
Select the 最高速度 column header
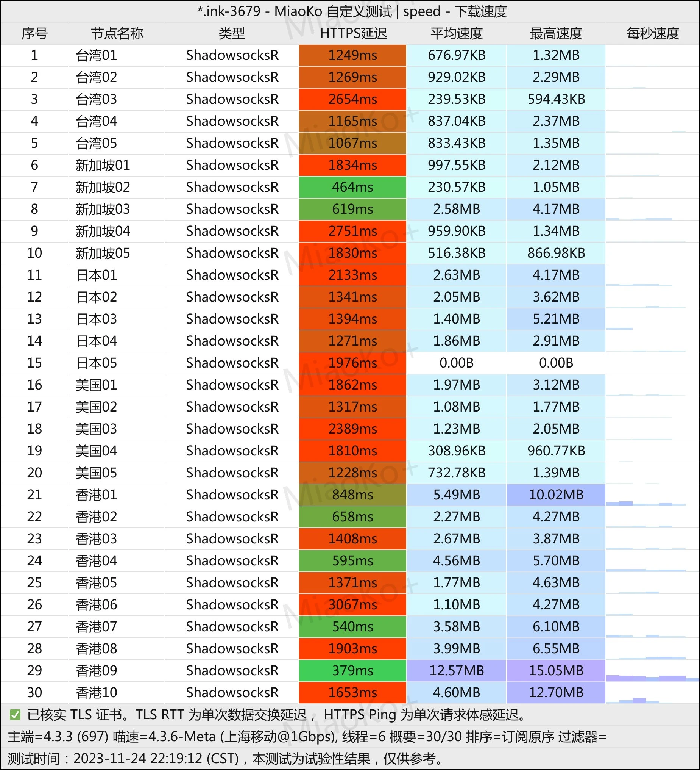pyautogui.click(x=556, y=34)
